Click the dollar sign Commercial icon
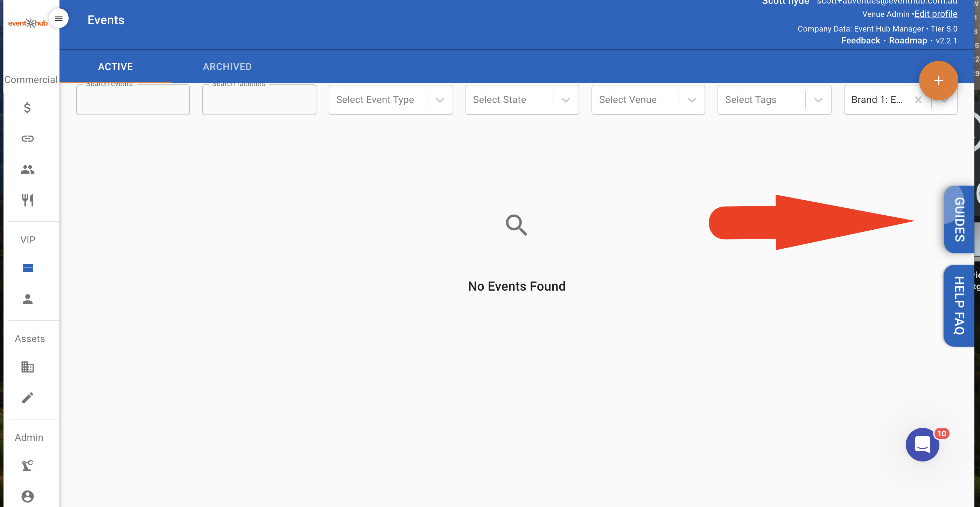980x507 pixels. [27, 108]
